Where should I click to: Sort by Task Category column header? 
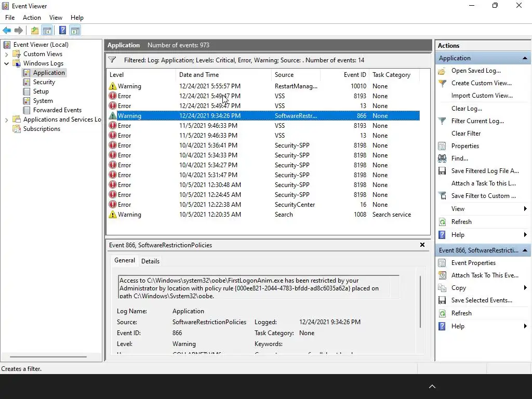coord(394,75)
